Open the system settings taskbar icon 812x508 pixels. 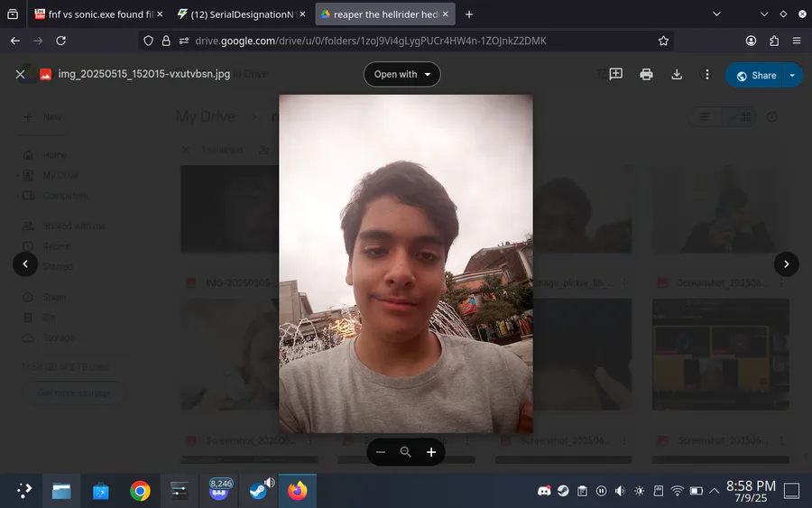pyautogui.click(x=180, y=490)
